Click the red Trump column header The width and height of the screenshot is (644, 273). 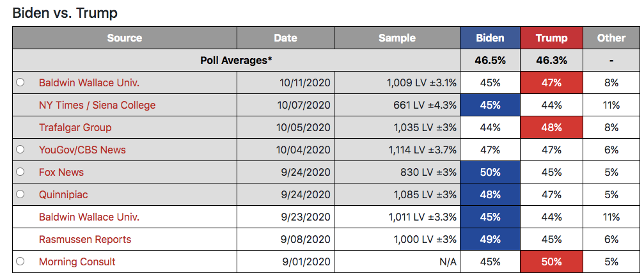[x=552, y=38]
